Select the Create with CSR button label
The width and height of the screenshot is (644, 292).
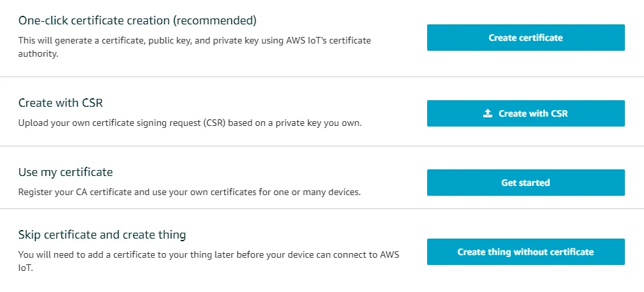[533, 113]
